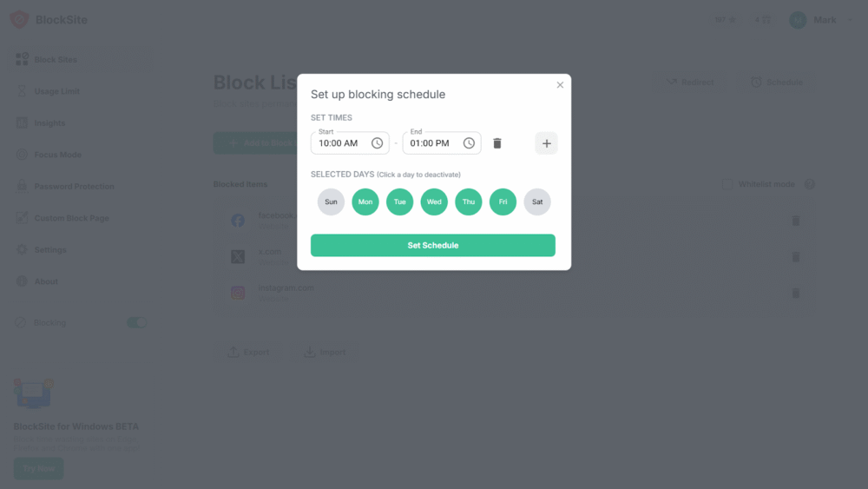The image size is (868, 489).
Task: Click the Try Now button
Action: click(x=38, y=468)
